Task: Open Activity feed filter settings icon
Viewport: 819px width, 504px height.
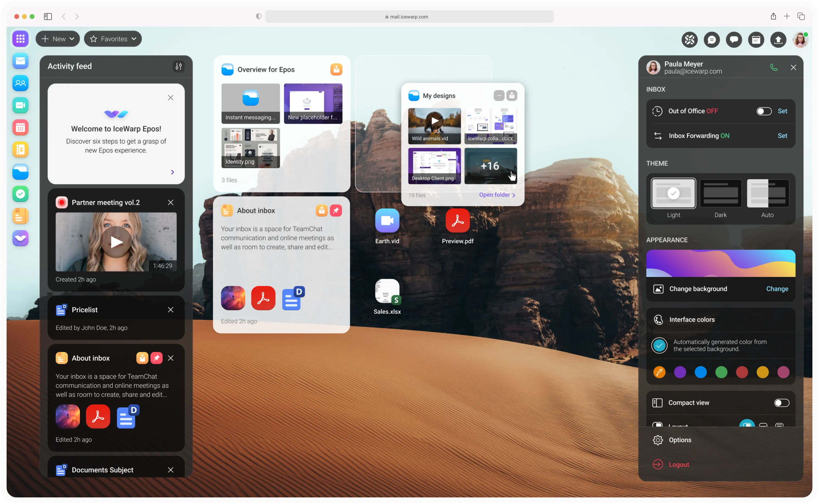Action: coord(179,66)
